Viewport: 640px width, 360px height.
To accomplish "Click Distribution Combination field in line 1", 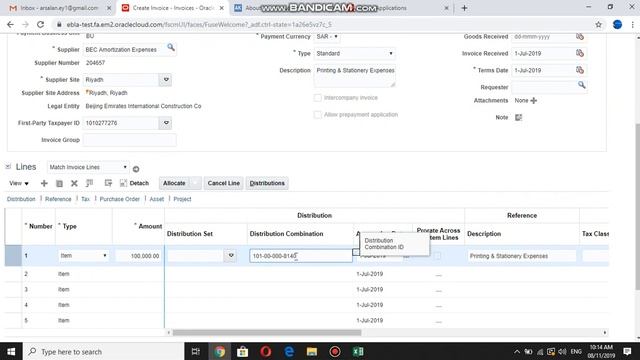I will 301,256.
